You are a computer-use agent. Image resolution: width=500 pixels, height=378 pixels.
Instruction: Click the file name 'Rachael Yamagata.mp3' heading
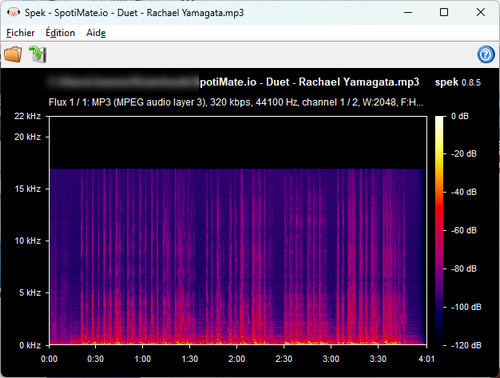pos(359,82)
